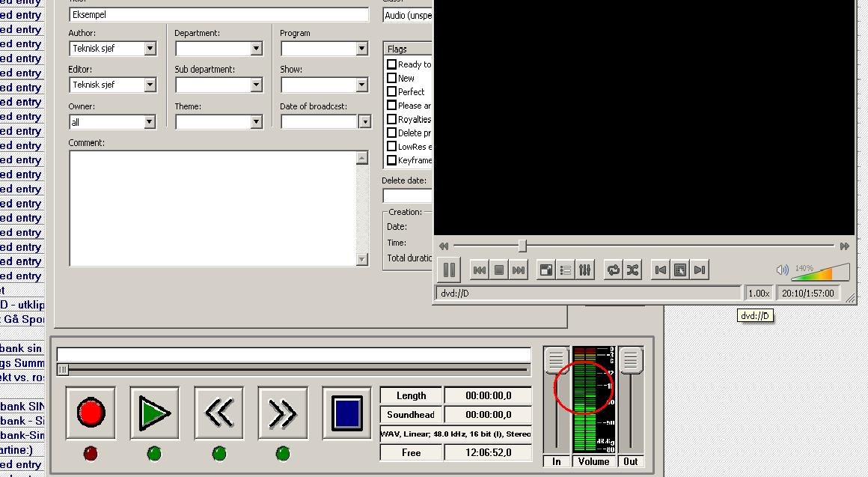
Task: Enable the New flag checkbox
Action: click(391, 78)
